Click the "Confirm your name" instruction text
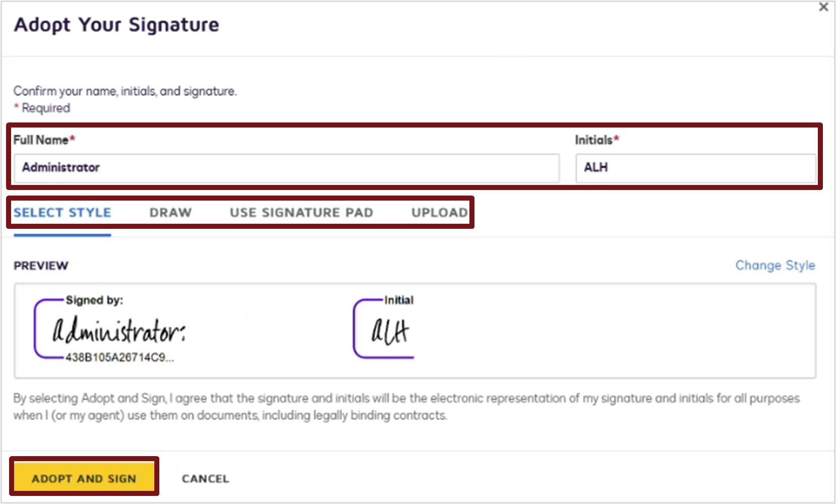 point(125,91)
